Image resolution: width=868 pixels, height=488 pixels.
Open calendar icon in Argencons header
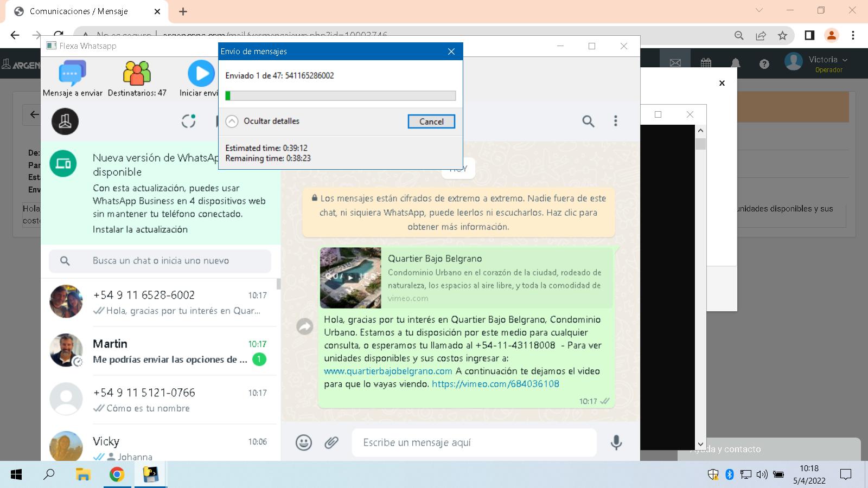(706, 63)
